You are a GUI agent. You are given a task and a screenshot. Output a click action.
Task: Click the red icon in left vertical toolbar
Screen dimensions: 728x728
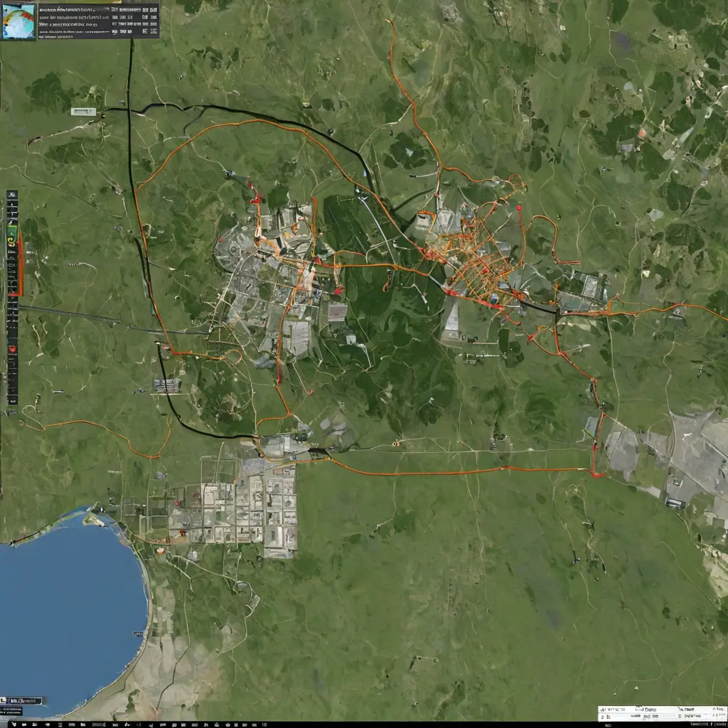pyautogui.click(x=12, y=348)
